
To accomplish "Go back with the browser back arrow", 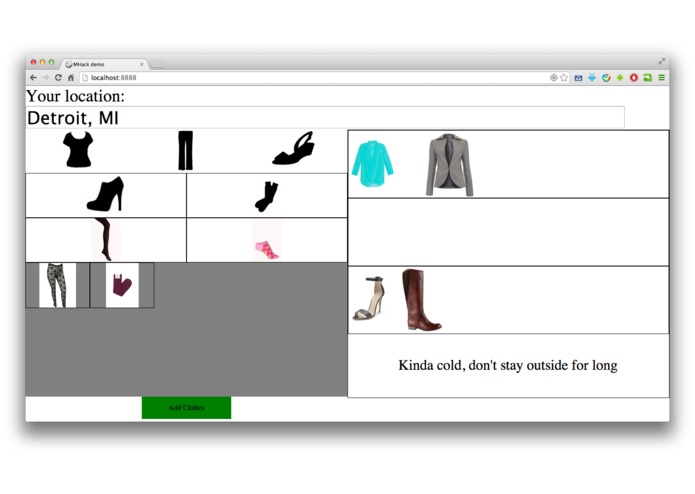I will pos(33,78).
